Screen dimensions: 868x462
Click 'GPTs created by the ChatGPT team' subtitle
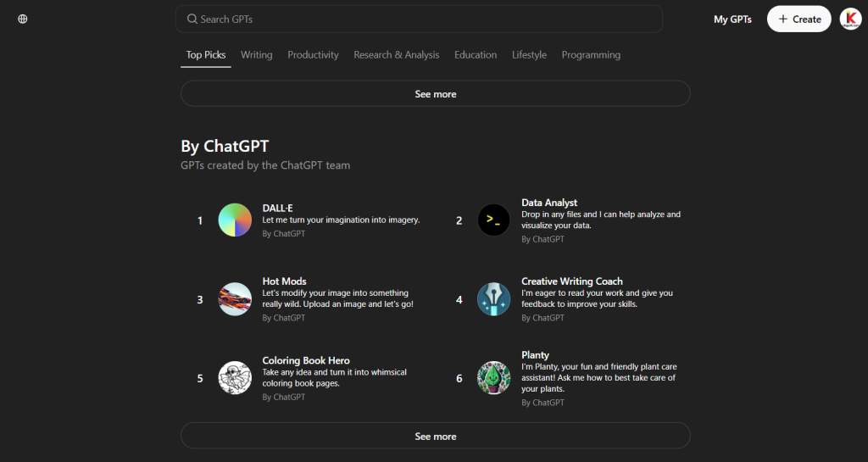click(x=265, y=165)
